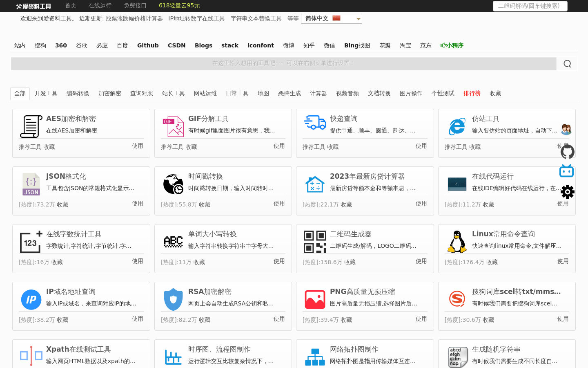Image resolution: width=588 pixels, height=368 pixels.
Task: Click the Bilibili TV icon on sidebar
Action: tap(566, 171)
